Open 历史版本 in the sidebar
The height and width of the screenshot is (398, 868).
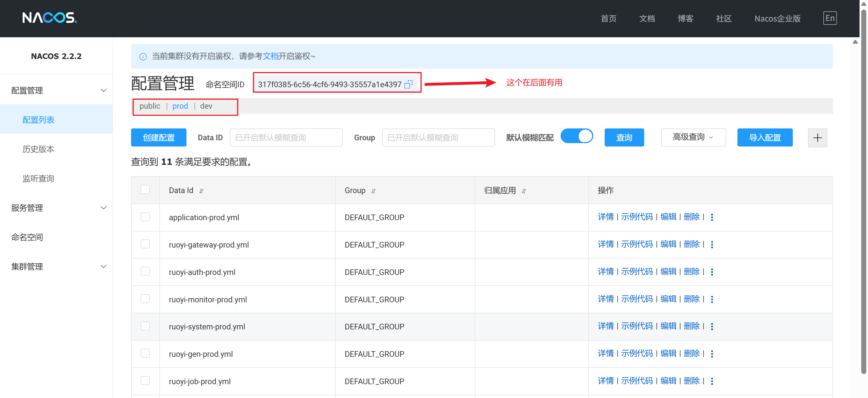(38, 149)
